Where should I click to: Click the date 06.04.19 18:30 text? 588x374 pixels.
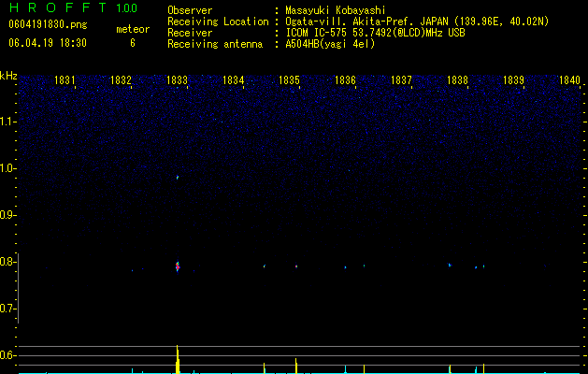coord(48,43)
